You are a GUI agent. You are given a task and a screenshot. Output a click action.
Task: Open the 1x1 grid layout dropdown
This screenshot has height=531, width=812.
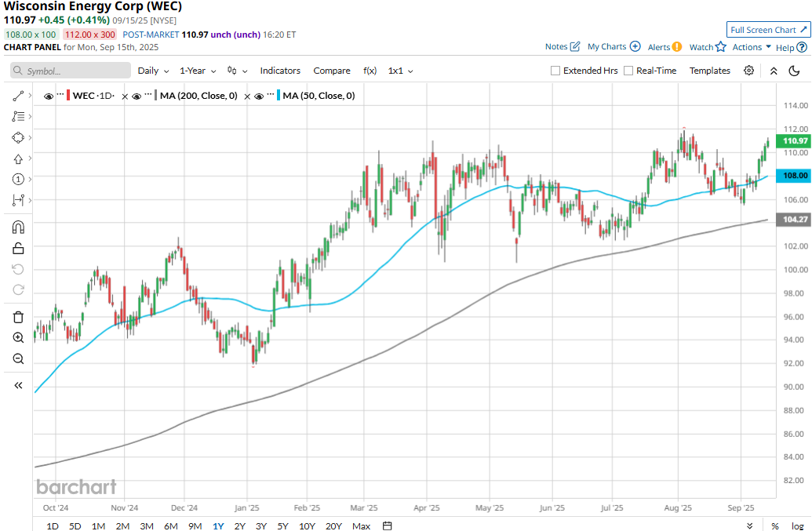point(400,71)
